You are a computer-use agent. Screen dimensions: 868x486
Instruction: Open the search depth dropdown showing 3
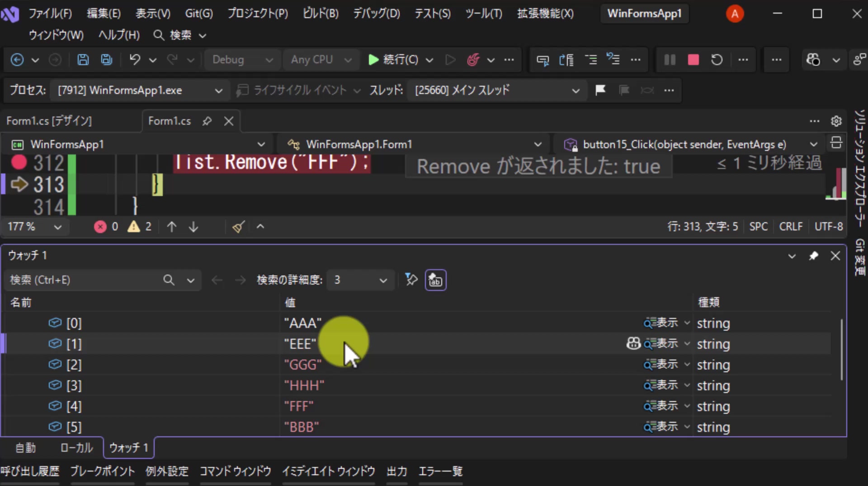click(x=360, y=280)
